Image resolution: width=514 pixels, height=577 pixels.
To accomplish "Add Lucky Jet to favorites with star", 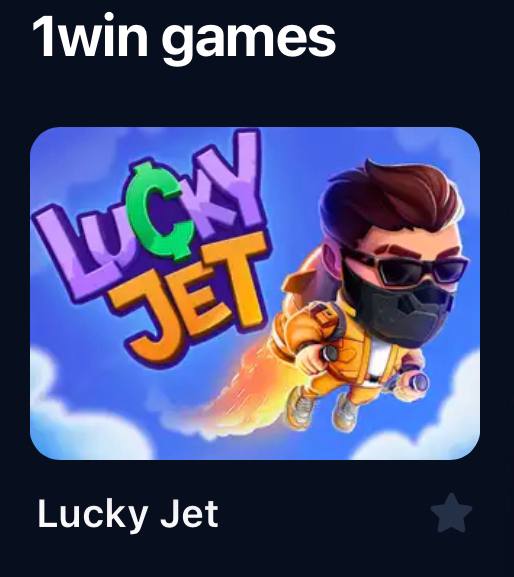I will pos(451,513).
